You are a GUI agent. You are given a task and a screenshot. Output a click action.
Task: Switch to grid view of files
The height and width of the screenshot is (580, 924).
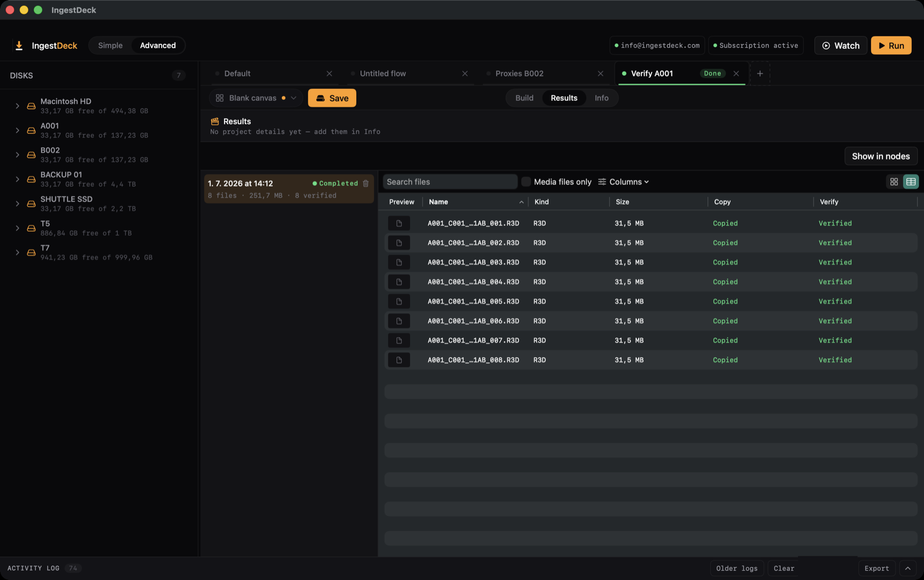894,182
